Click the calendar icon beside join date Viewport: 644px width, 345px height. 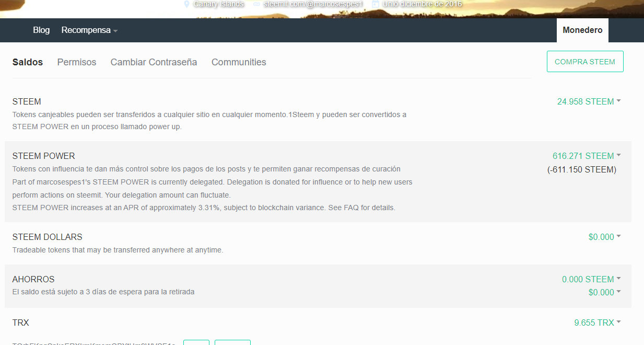tap(376, 4)
